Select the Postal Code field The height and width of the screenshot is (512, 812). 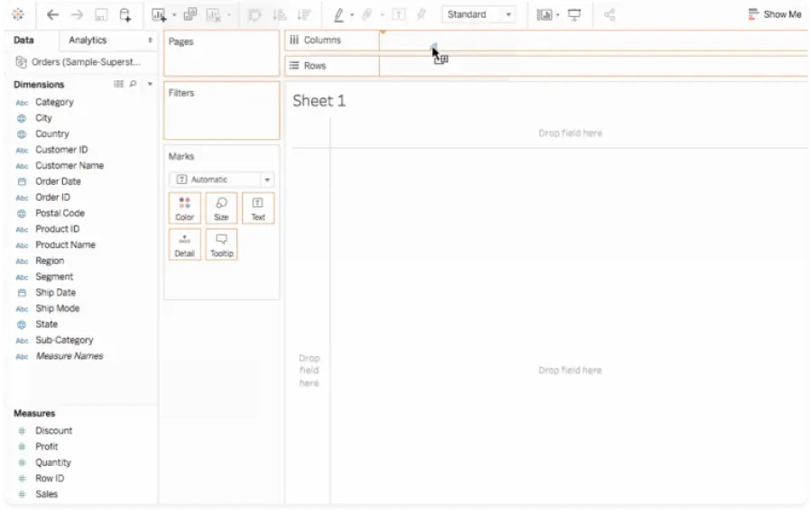pyautogui.click(x=60, y=213)
